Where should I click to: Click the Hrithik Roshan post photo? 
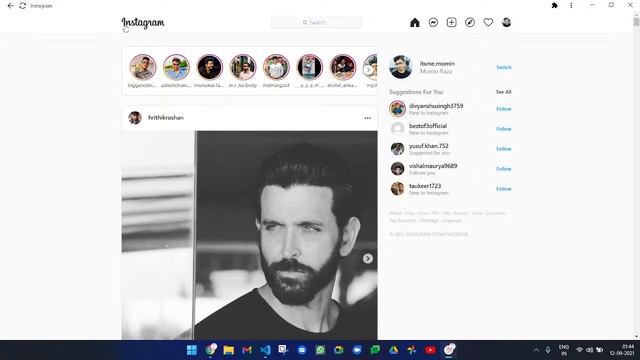point(249,235)
